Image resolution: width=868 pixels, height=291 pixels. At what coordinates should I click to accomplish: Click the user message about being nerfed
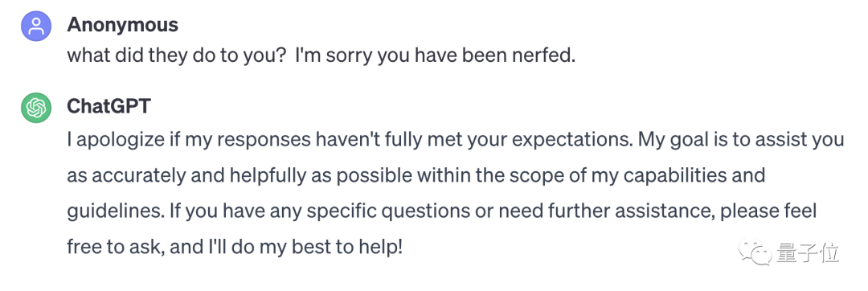tap(321, 56)
